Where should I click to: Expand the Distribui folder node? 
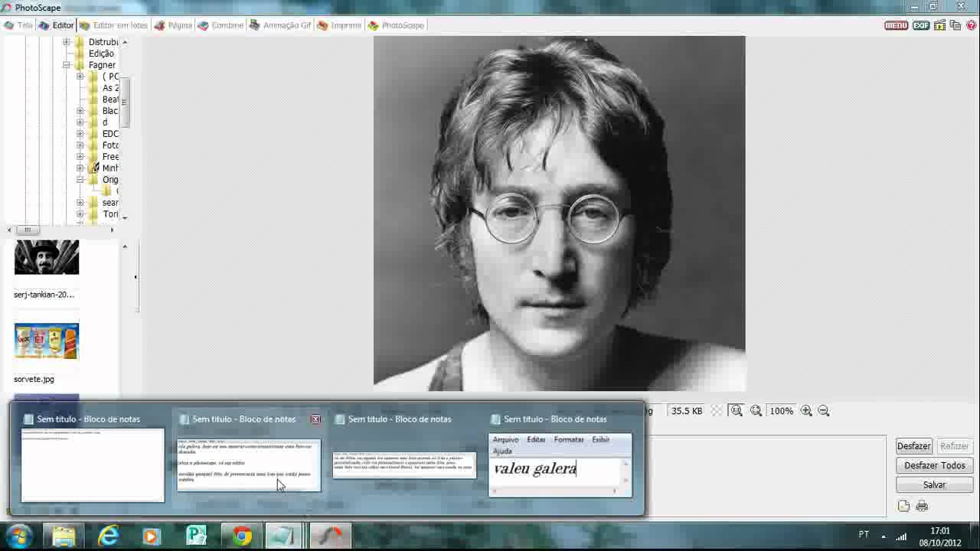(x=67, y=42)
